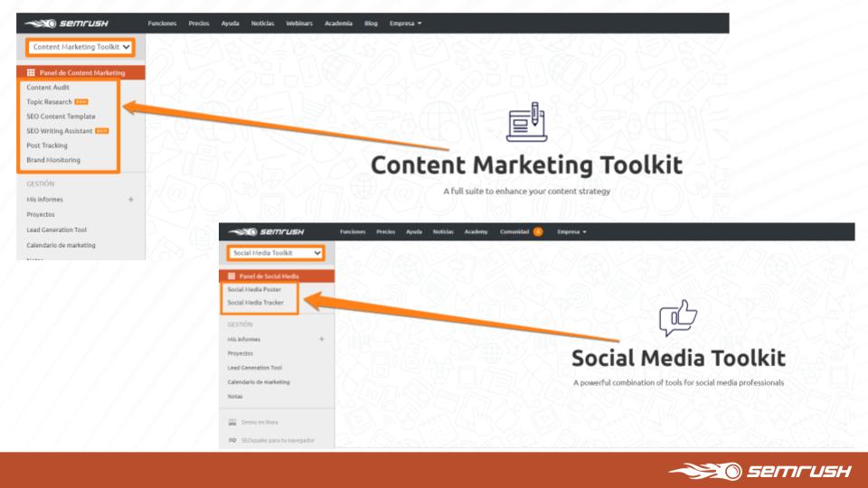Image resolution: width=868 pixels, height=488 pixels.
Task: Click the SEOquake SQ icon
Action: [232, 440]
